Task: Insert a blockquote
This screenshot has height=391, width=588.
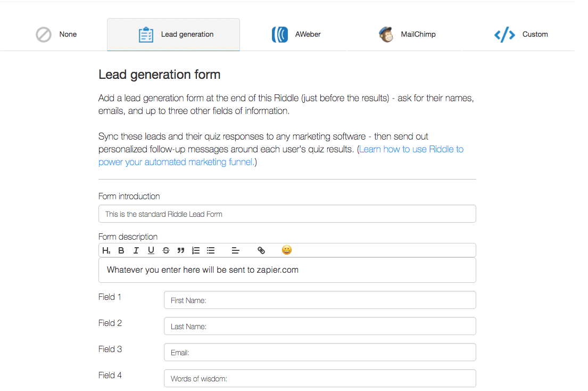Action: tap(181, 250)
